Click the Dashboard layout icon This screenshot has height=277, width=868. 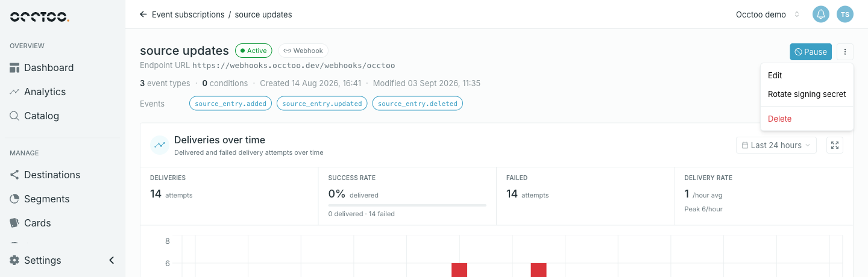14,67
